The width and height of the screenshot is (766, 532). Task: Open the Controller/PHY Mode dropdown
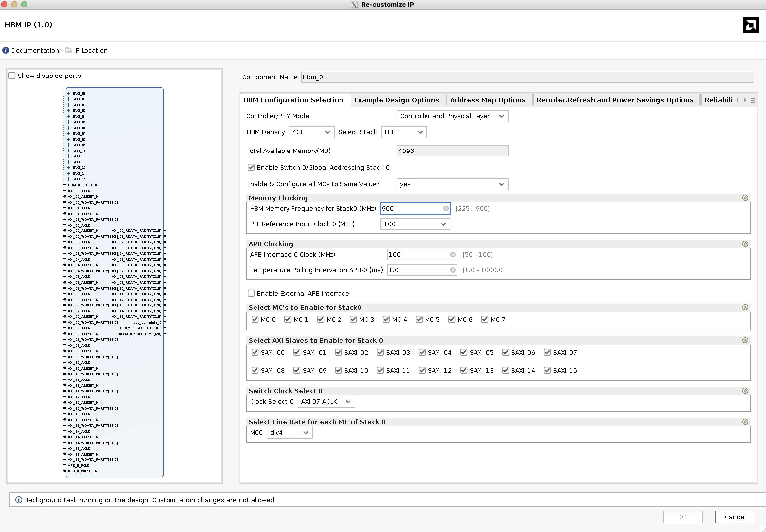click(x=452, y=116)
